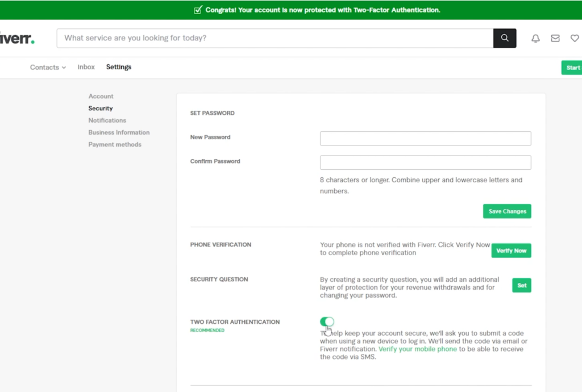Click the search magnifier button
This screenshot has height=392, width=582.
point(505,38)
